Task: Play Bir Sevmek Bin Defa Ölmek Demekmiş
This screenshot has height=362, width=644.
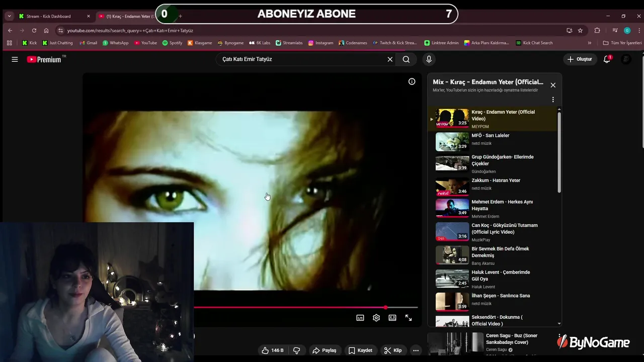Action: (493, 255)
